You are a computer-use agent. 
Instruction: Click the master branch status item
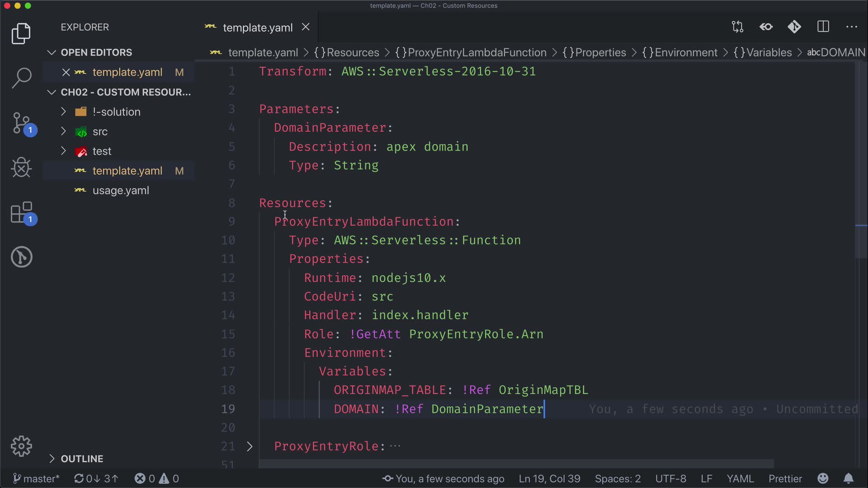[36, 479]
